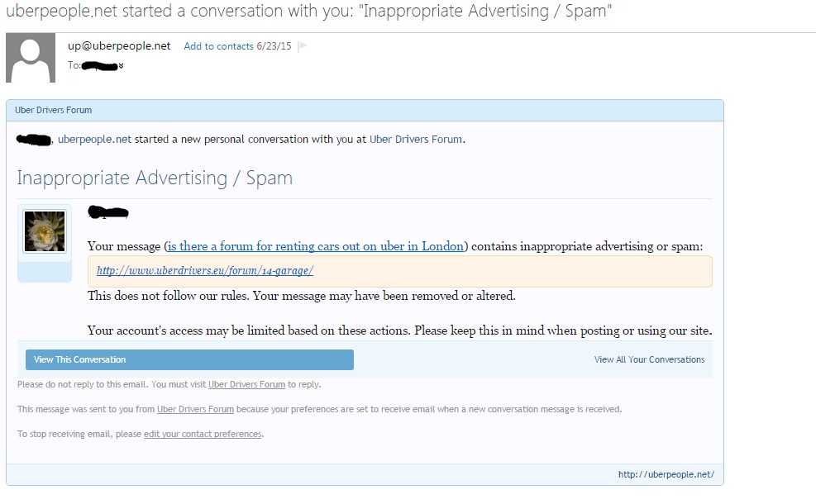Open 'is there a forum for renting cars' link

click(x=317, y=246)
